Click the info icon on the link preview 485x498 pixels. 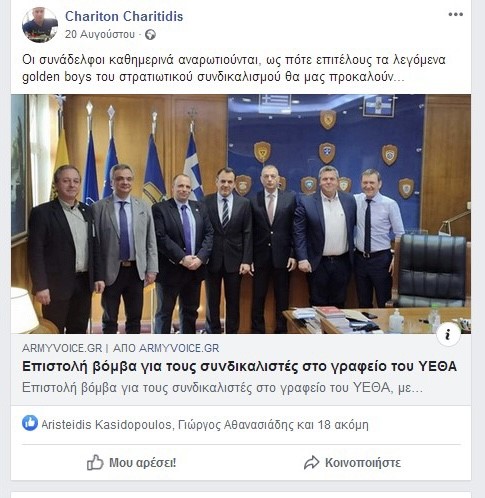tap(448, 334)
